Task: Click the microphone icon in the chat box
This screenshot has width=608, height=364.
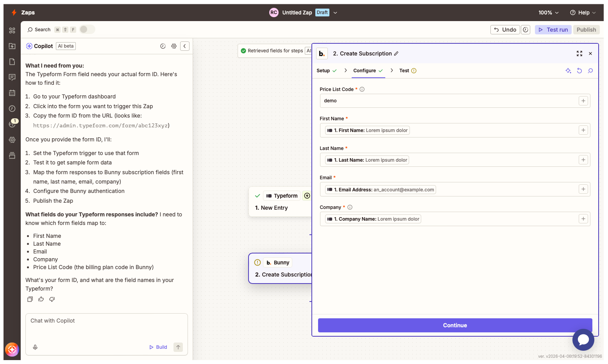Action: coord(35,347)
